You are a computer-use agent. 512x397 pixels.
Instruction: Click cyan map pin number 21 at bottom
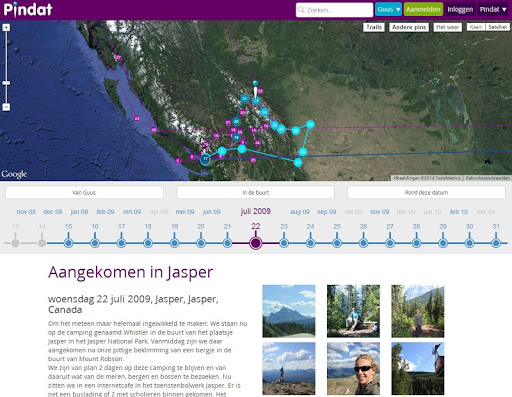pos(298,162)
